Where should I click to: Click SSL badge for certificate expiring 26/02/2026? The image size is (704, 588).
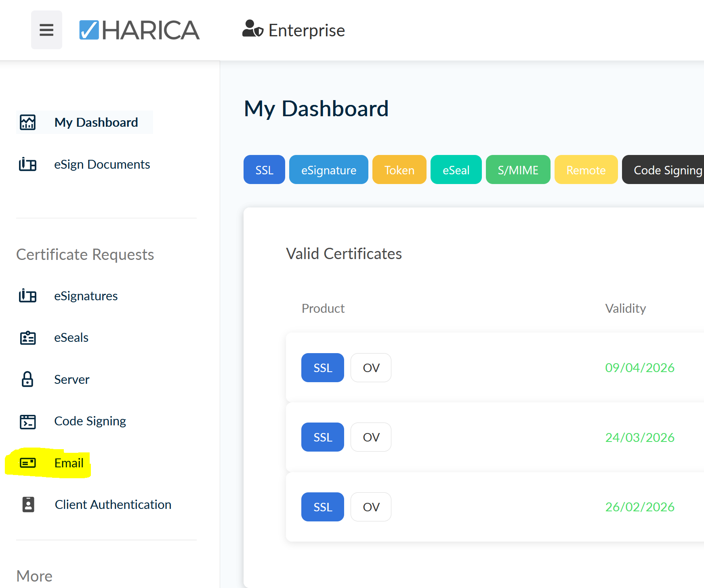coord(323,507)
